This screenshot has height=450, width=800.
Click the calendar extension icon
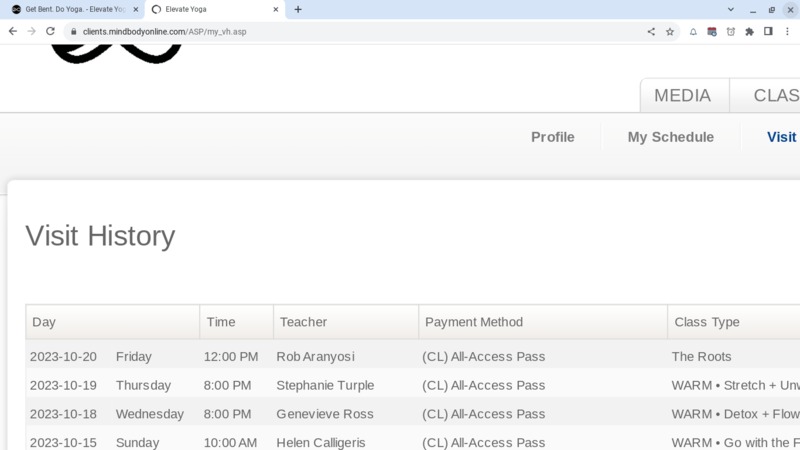pos(712,32)
